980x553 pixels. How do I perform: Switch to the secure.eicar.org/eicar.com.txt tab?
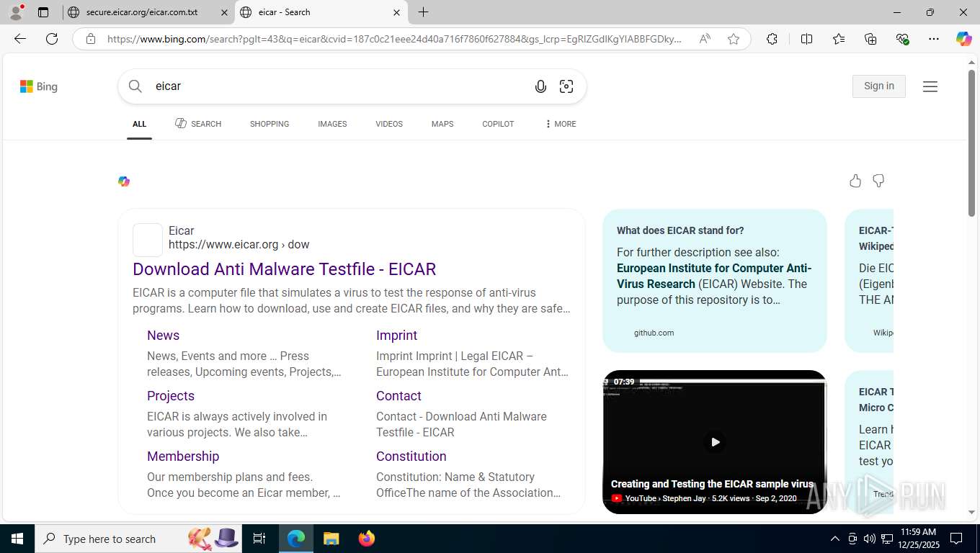[141, 12]
